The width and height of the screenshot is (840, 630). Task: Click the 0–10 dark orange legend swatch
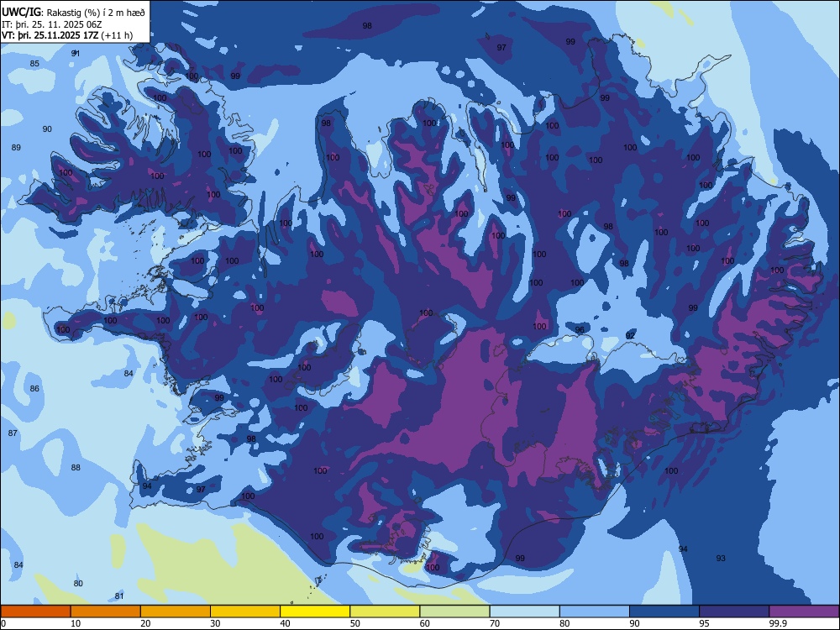[35, 612]
